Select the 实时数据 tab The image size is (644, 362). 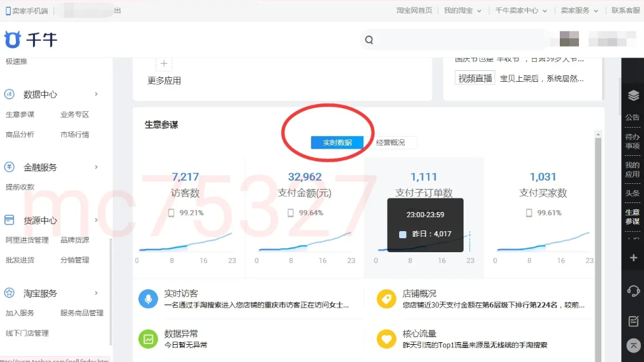[337, 142]
